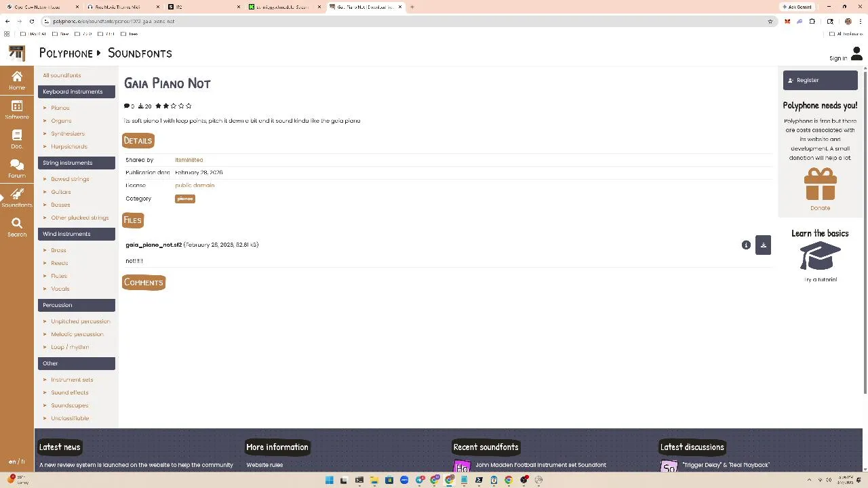The image size is (868, 488).
Task: Switch to the fourth browser tab with green icon
Action: [x=284, y=7]
